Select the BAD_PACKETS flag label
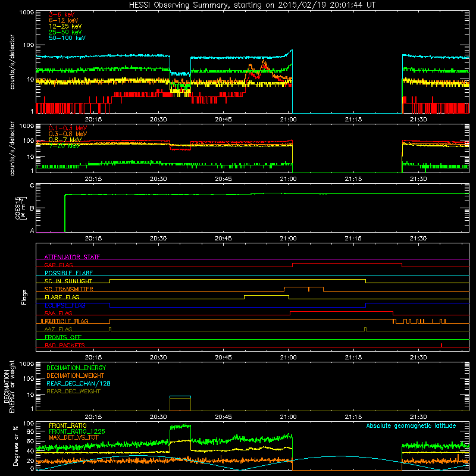The image size is (476, 476). click(x=65, y=345)
